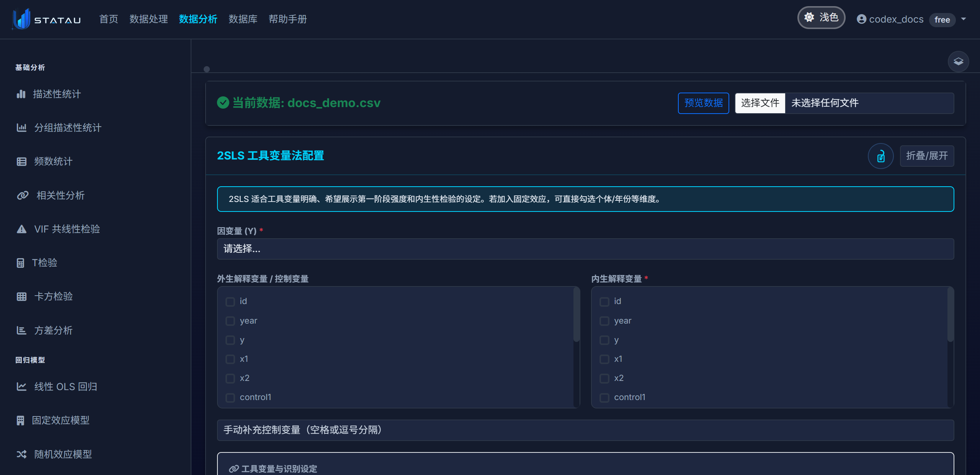Click scrollbar of 内生解释变量 list
Screen dimensions: 980x475
[950, 315]
